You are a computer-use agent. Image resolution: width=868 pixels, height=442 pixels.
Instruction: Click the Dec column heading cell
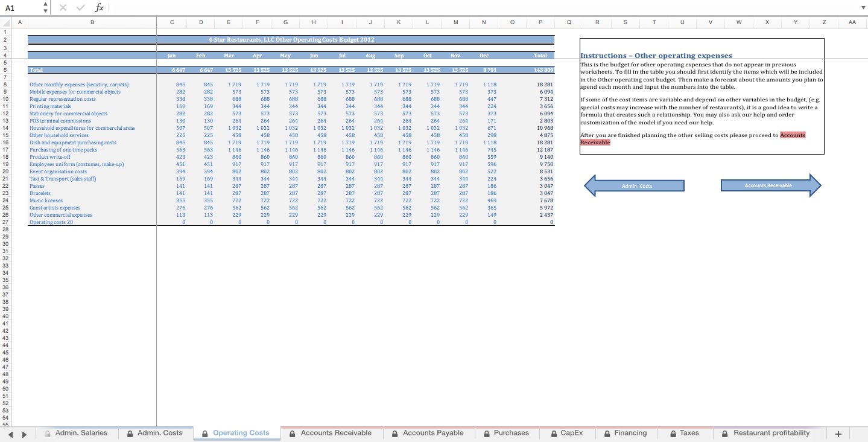[x=484, y=56]
